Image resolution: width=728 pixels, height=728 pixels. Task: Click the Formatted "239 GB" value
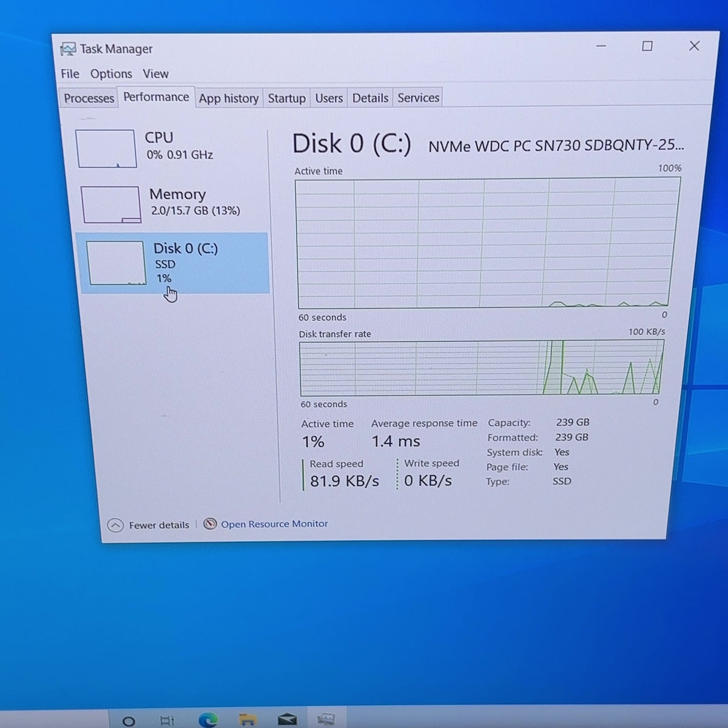pyautogui.click(x=572, y=437)
